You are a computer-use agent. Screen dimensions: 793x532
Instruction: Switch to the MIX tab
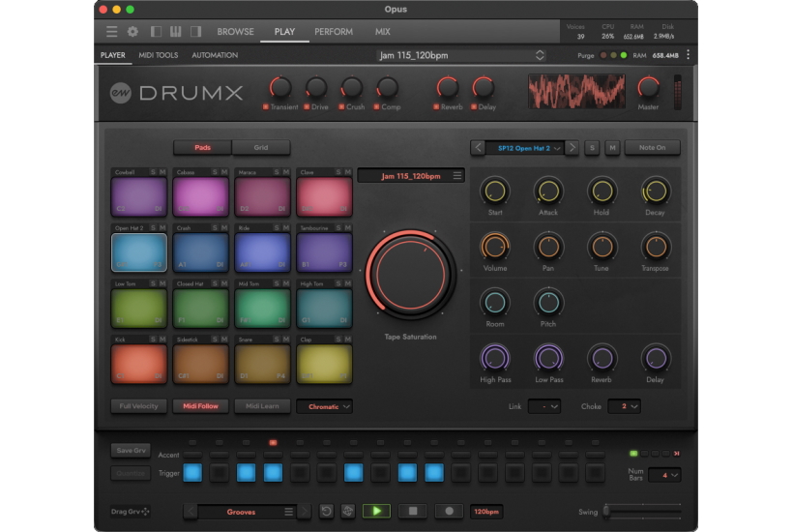coord(383,31)
